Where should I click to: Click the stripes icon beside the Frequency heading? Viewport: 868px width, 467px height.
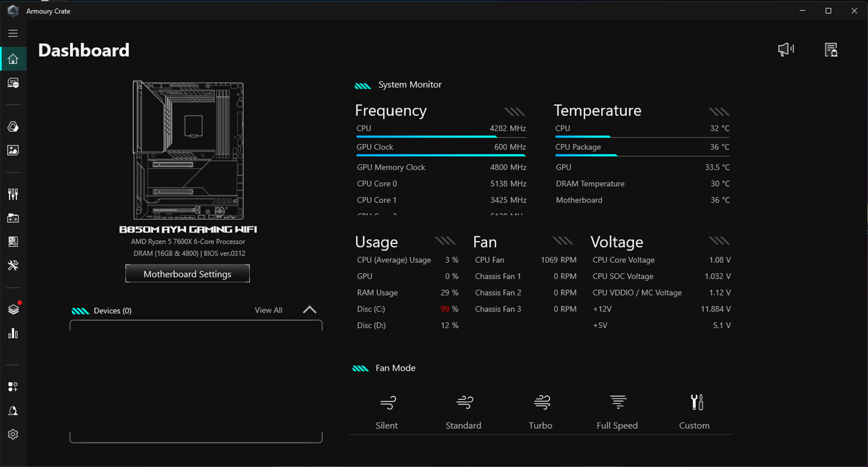515,112
